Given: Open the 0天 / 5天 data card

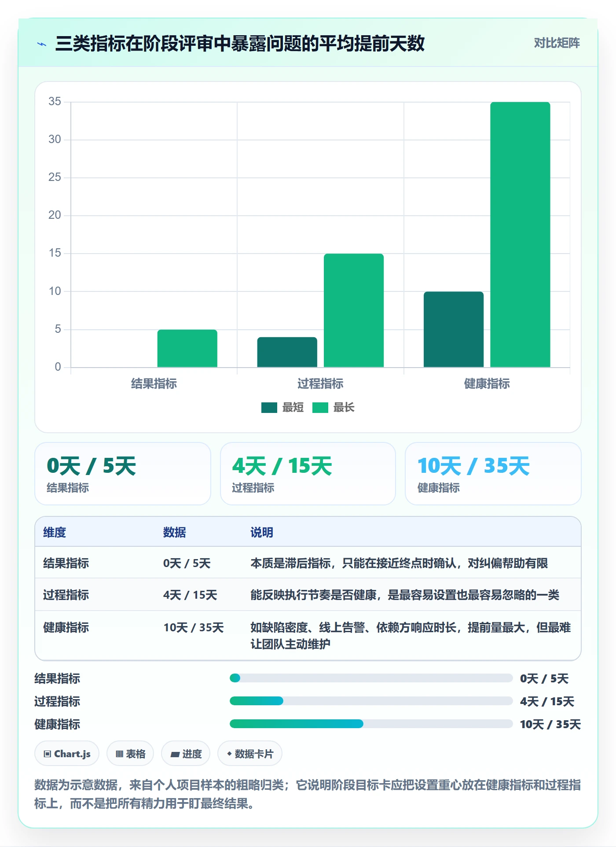Looking at the screenshot, I should click(123, 474).
